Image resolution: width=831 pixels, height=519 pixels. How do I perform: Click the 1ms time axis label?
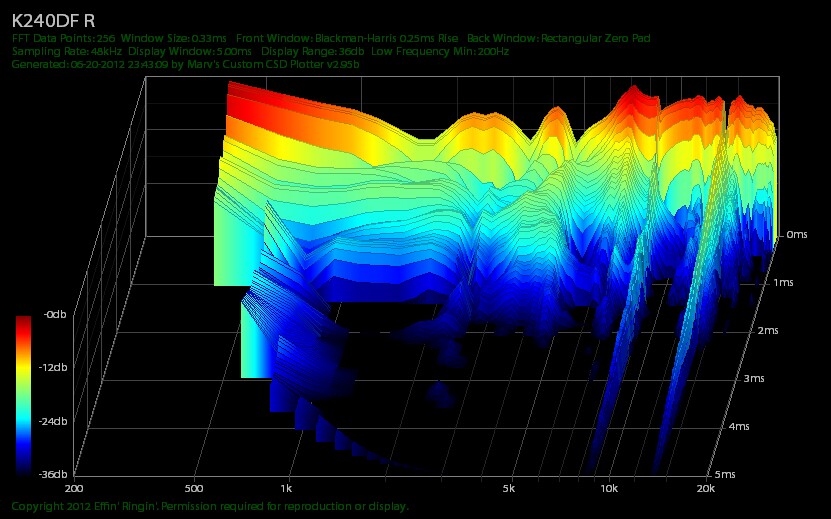(x=783, y=283)
